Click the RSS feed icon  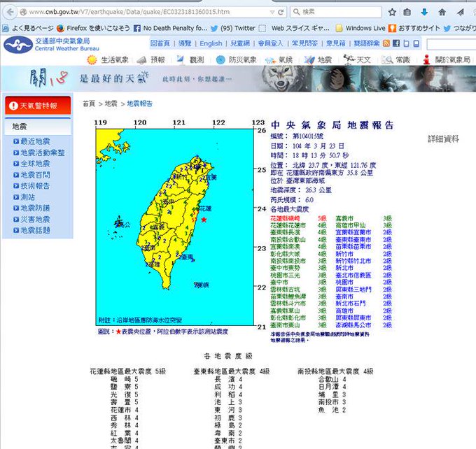(x=386, y=43)
